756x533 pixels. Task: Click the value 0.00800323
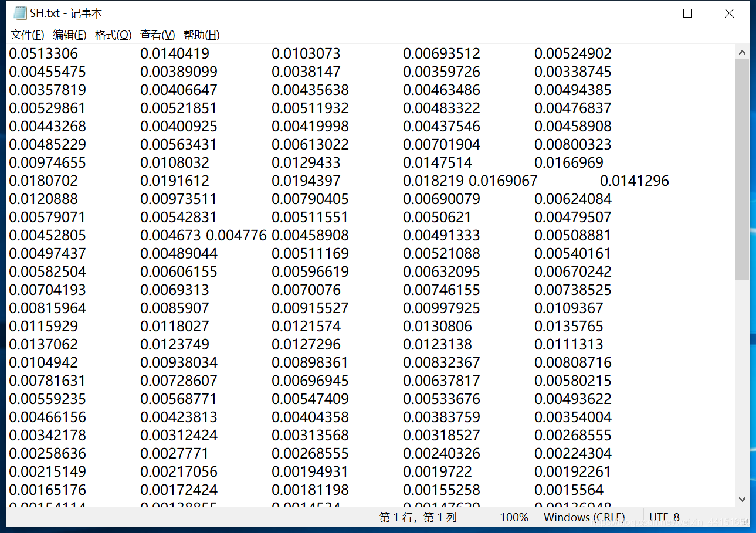[x=573, y=145]
